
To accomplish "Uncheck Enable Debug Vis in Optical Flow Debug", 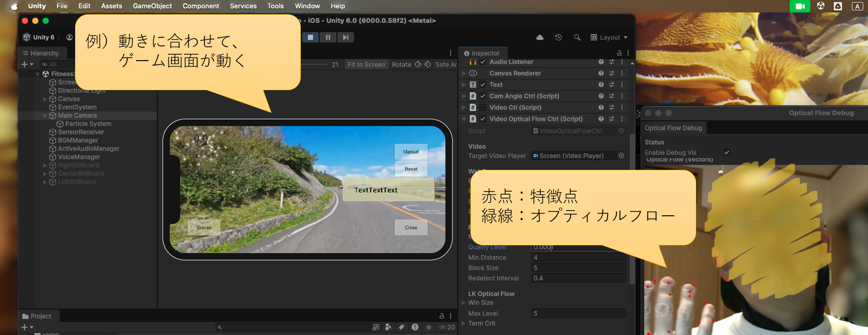I will (727, 152).
